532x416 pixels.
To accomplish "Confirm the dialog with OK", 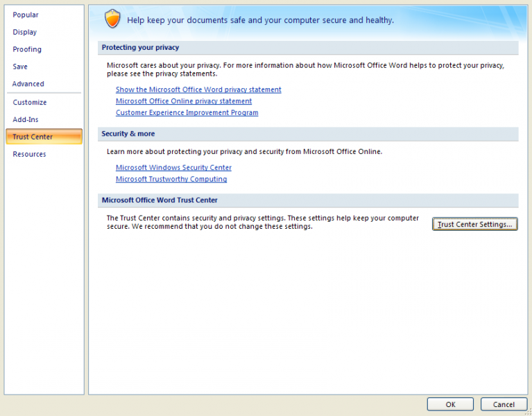I will click(450, 404).
